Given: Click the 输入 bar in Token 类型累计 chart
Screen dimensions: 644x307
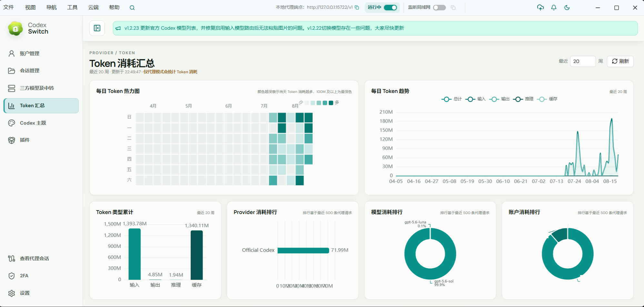Looking at the screenshot, I should [135, 254].
